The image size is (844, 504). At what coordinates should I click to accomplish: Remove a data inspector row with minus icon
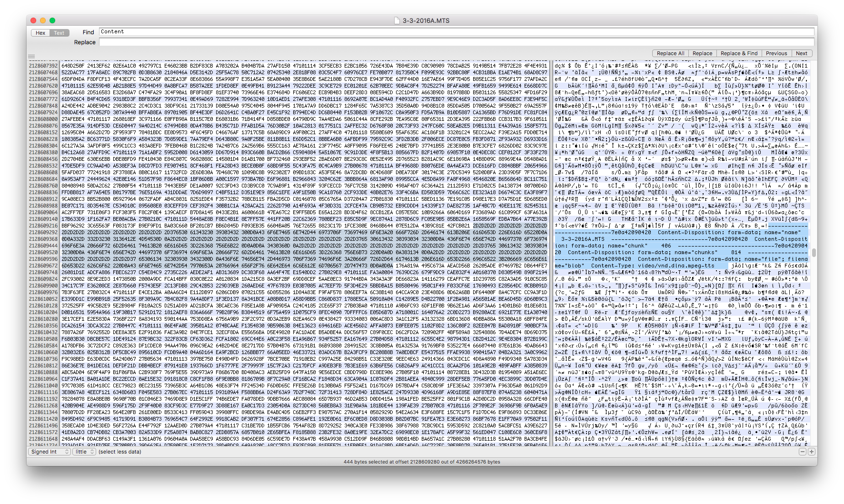(x=802, y=452)
